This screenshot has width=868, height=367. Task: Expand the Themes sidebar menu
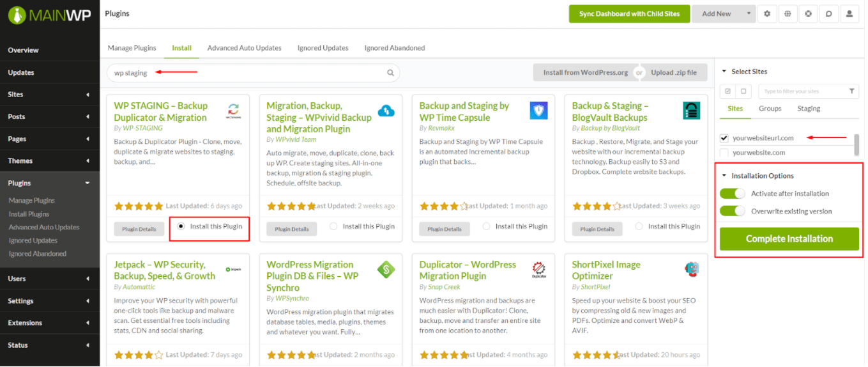coord(88,161)
